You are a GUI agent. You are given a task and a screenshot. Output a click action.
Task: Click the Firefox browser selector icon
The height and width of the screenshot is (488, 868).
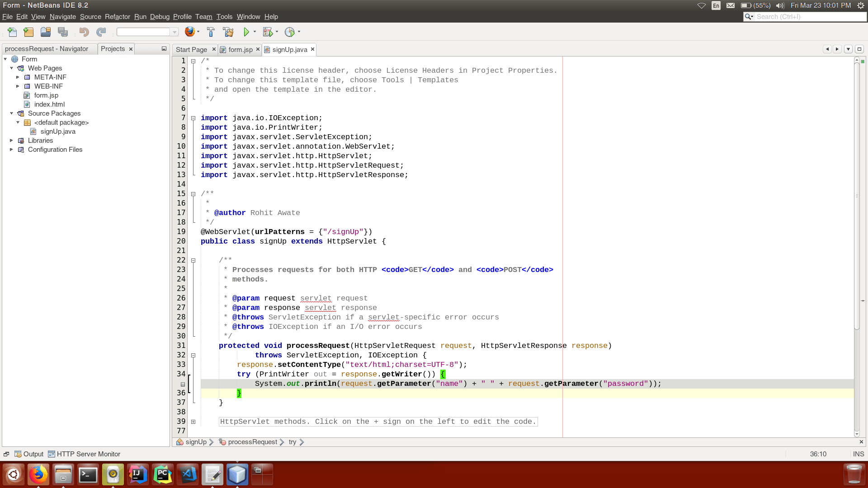coord(190,32)
